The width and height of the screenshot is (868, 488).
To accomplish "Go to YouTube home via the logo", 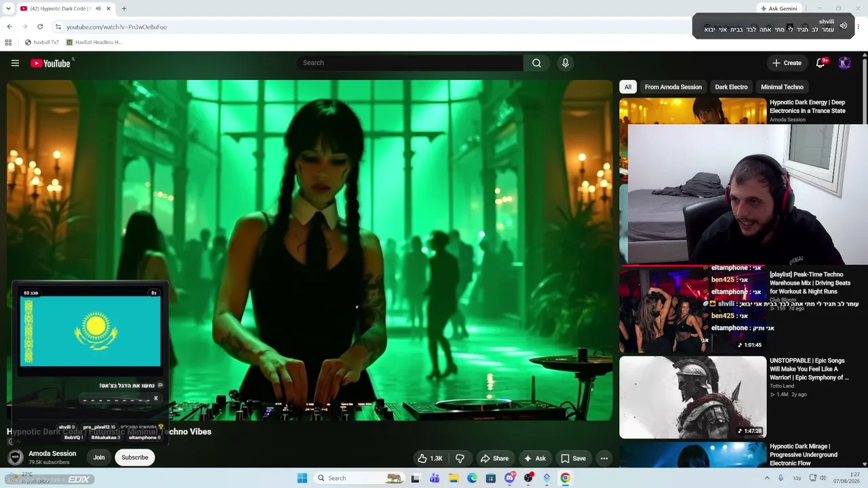I will click(51, 63).
